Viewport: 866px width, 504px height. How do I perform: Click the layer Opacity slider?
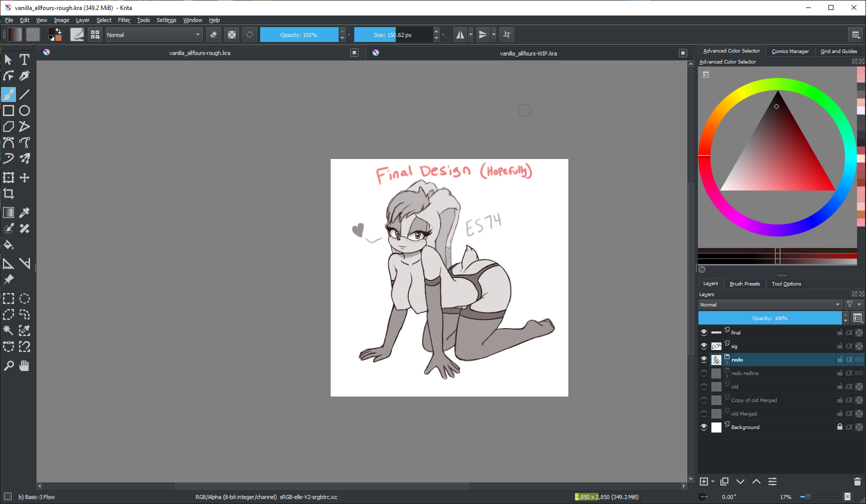point(770,318)
